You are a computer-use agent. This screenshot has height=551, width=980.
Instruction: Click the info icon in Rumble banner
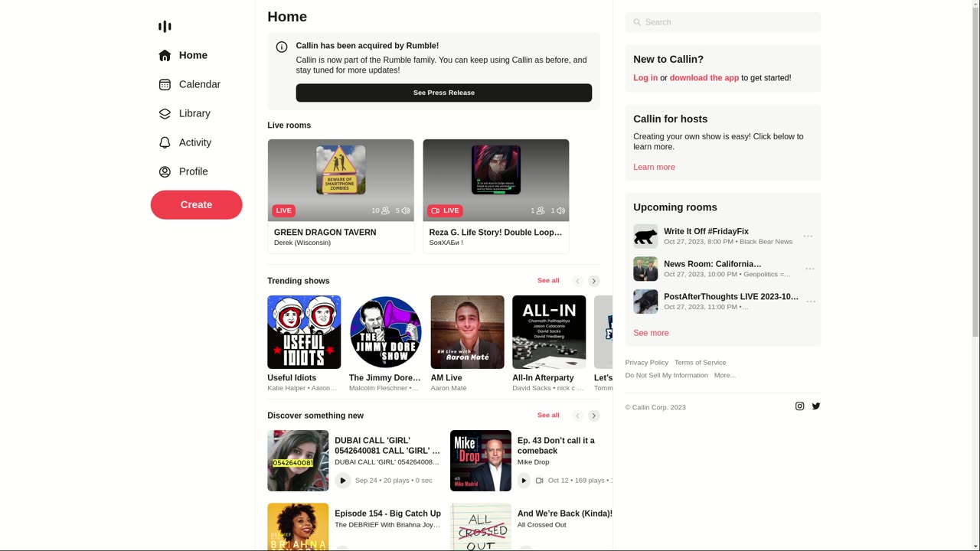point(282,47)
